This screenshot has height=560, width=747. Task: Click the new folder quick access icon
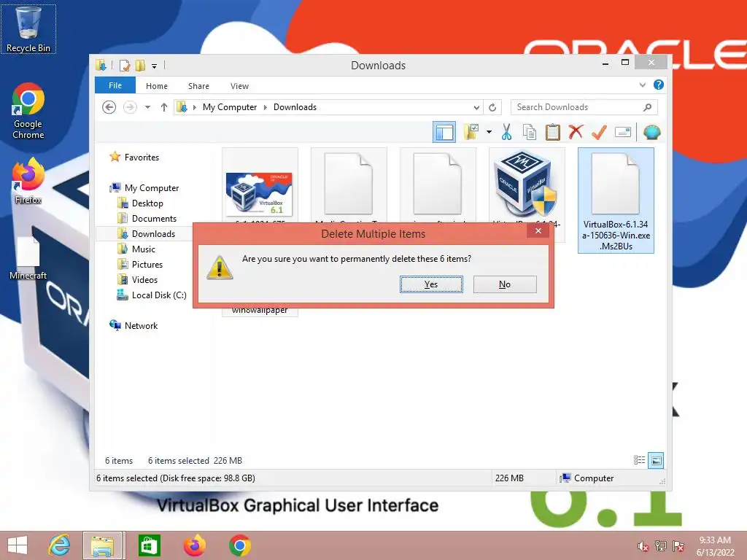pos(140,65)
